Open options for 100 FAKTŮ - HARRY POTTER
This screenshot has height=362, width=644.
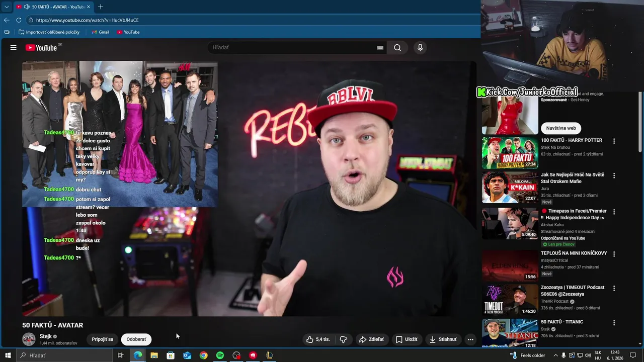point(614,141)
